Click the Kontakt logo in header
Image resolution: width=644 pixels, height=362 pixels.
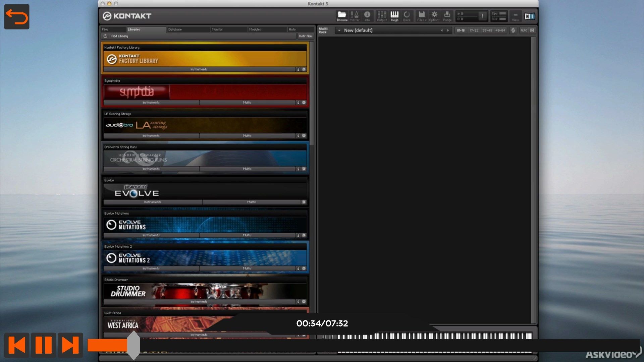(127, 16)
